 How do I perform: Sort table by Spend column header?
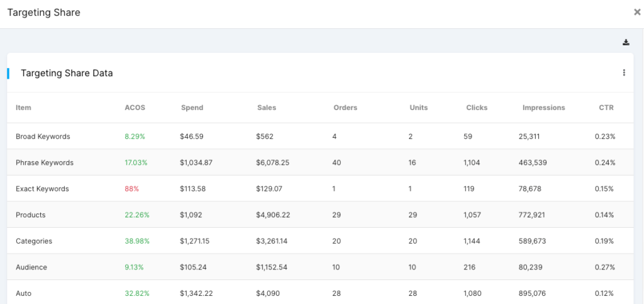[x=192, y=108]
